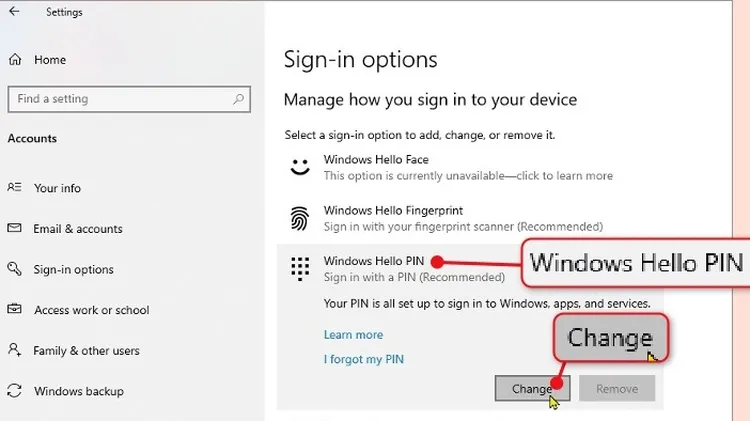
Task: Click the Access work or school briefcase icon
Action: (x=15, y=310)
